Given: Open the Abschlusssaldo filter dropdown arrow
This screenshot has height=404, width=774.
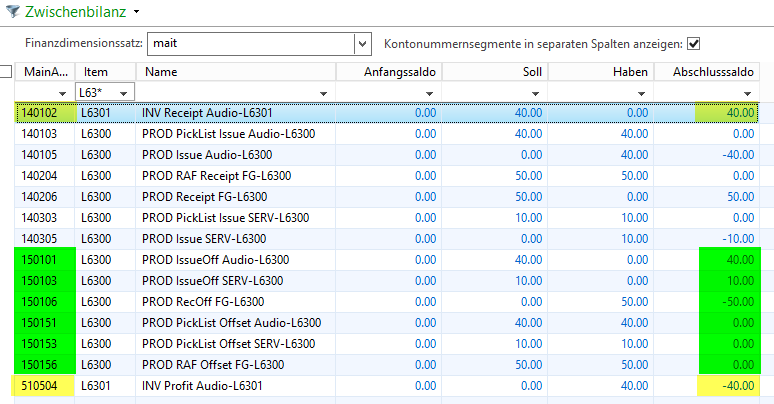Looking at the screenshot, I should click(x=746, y=93).
